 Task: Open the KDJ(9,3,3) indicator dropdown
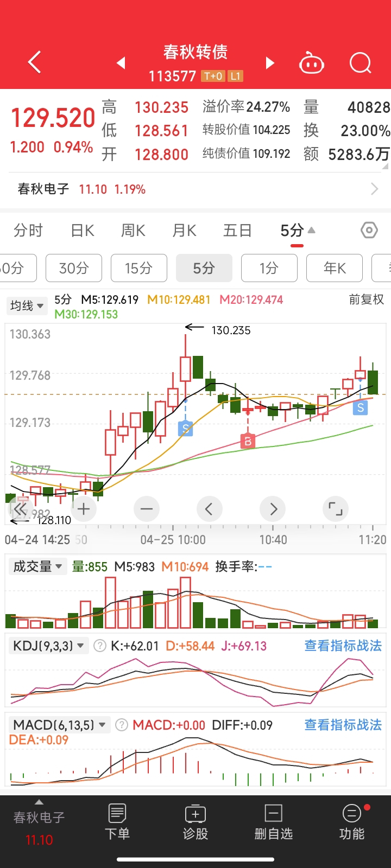[49, 646]
